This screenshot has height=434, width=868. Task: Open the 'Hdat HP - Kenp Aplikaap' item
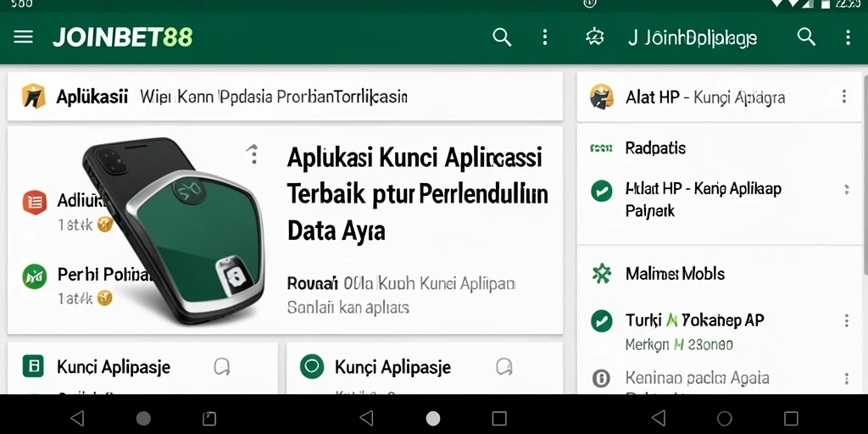click(x=703, y=199)
